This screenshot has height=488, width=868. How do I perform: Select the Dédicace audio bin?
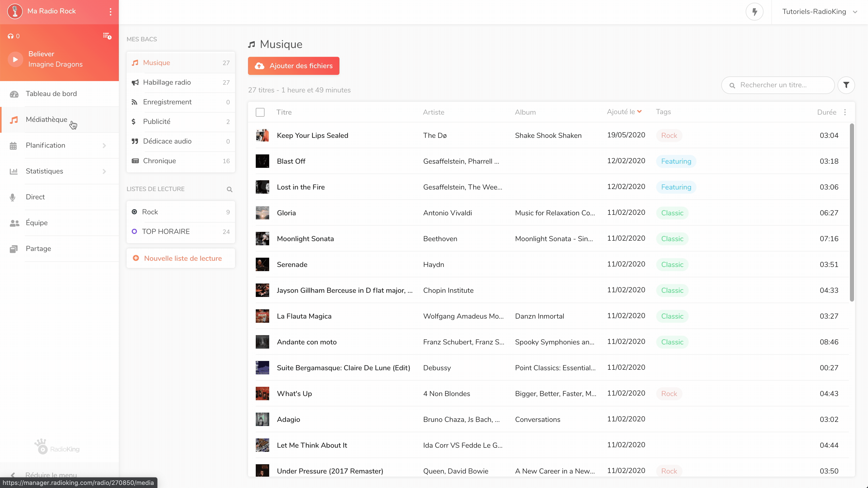[181, 141]
